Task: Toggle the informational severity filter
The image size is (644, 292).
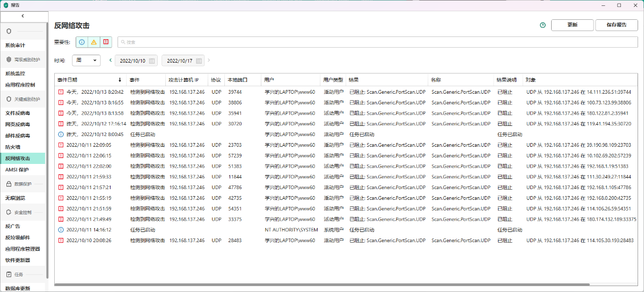Action: tap(82, 42)
